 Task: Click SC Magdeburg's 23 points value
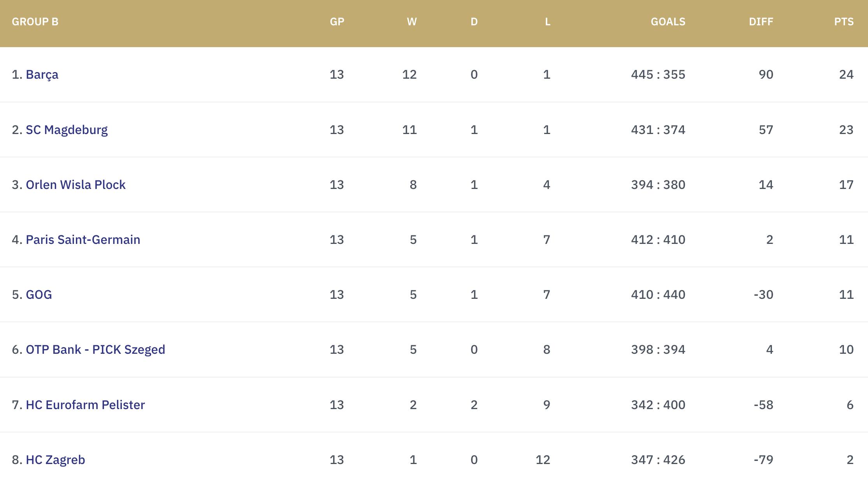[x=846, y=130]
